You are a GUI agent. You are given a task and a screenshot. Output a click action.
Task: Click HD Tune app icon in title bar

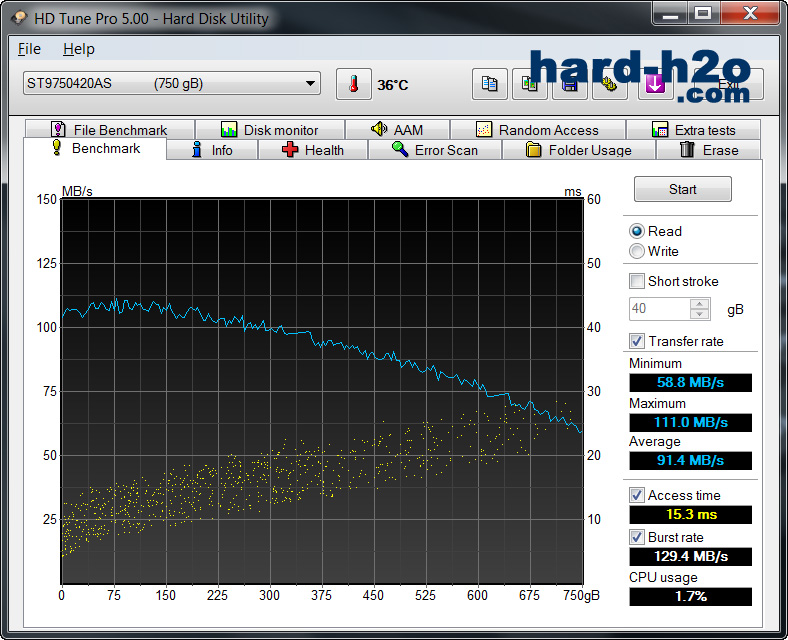pos(19,18)
